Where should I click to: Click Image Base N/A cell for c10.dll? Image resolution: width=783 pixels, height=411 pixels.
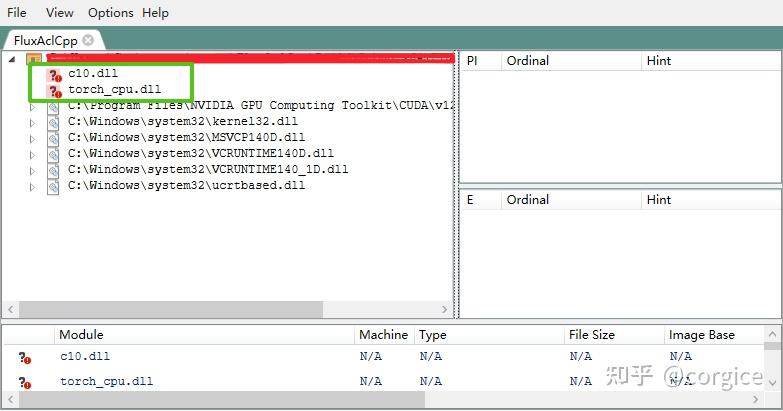[681, 356]
